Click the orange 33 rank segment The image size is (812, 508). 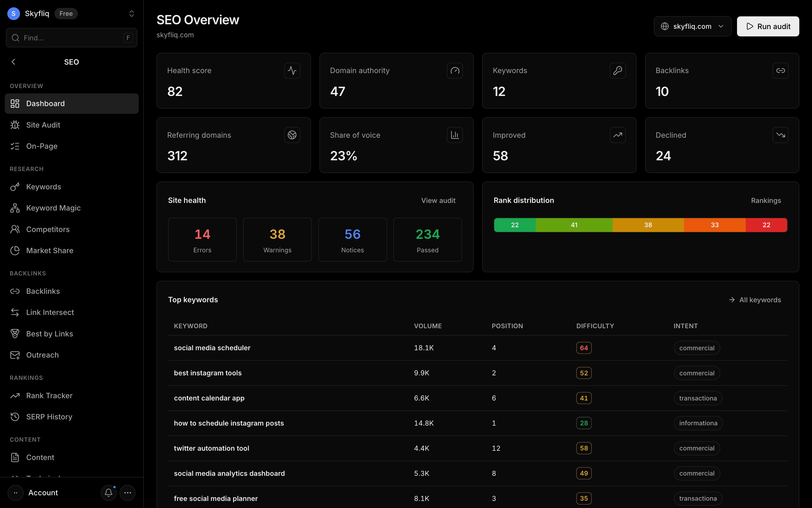click(x=715, y=225)
